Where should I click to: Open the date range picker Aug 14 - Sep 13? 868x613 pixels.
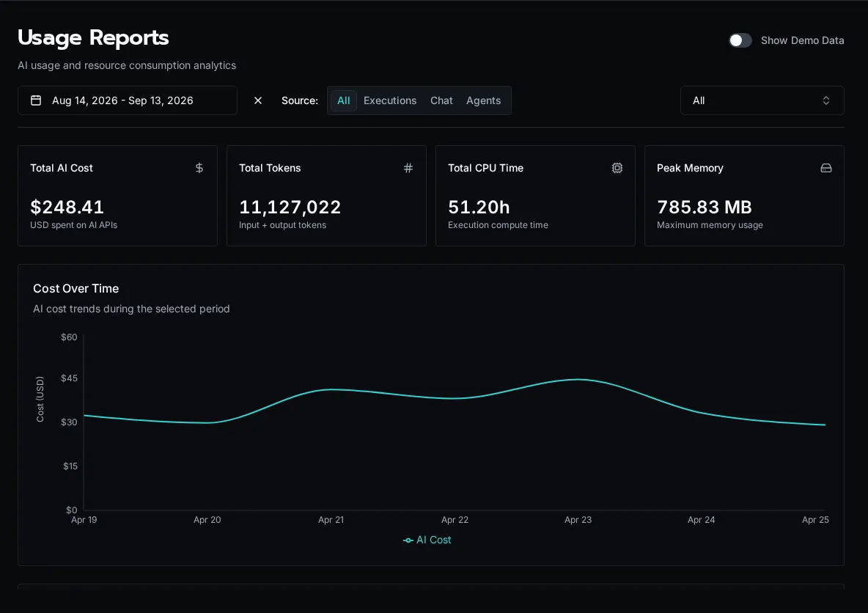(x=128, y=100)
